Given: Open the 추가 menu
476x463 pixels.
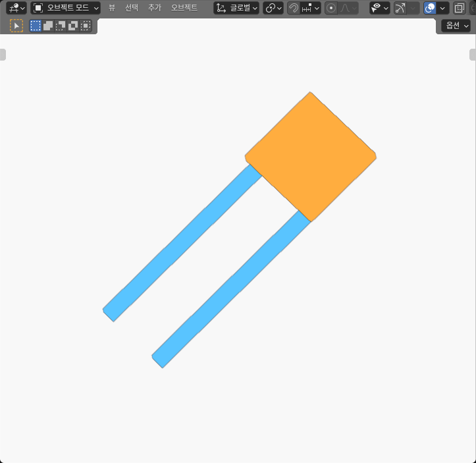Looking at the screenshot, I should (155, 8).
